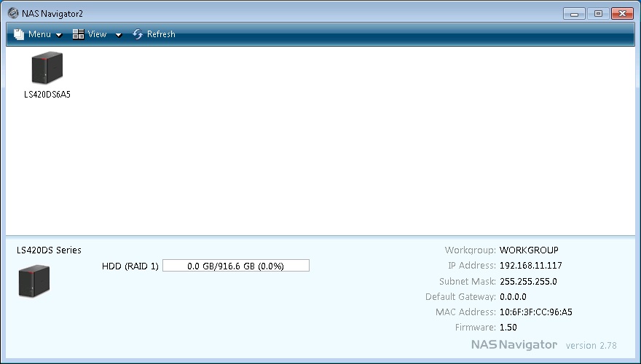Image resolution: width=641 pixels, height=364 pixels.
Task: Click firmware value 1.50
Action: (508, 327)
